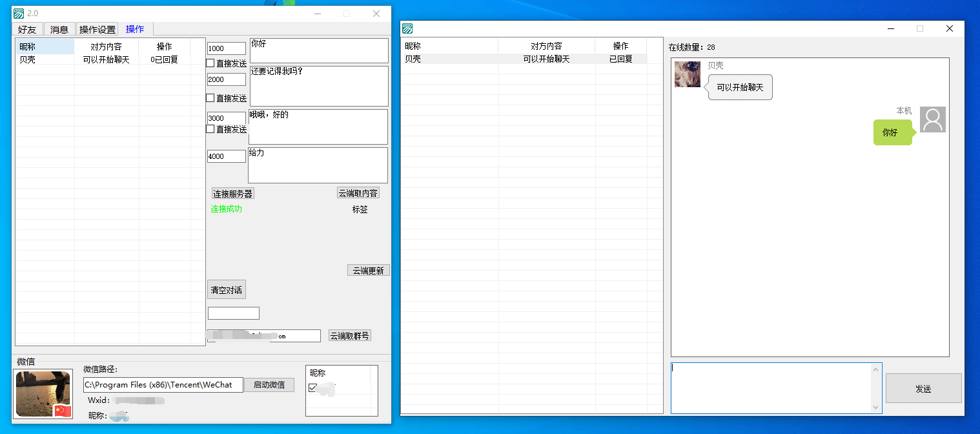The image size is (980, 434).
Task: Click the 易 app icon in left window title bar
Action: [19, 13]
